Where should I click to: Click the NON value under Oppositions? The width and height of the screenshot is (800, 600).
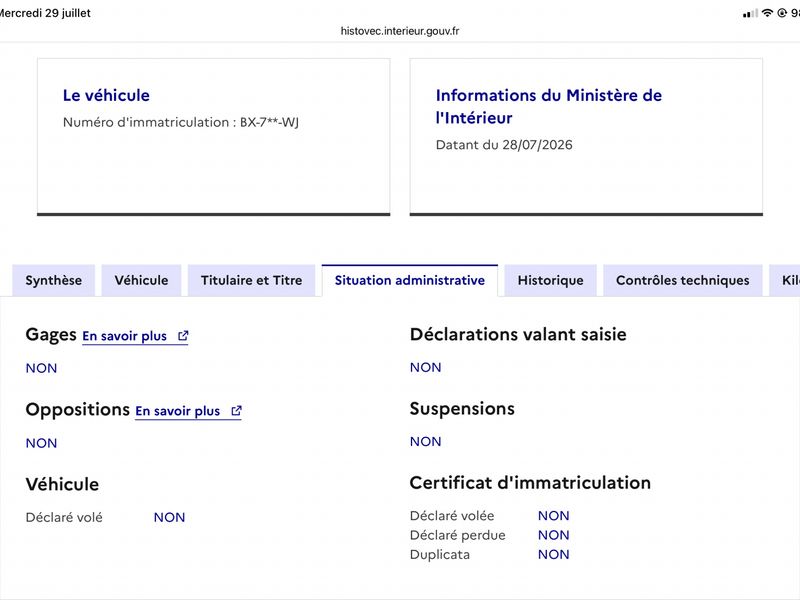(41, 443)
